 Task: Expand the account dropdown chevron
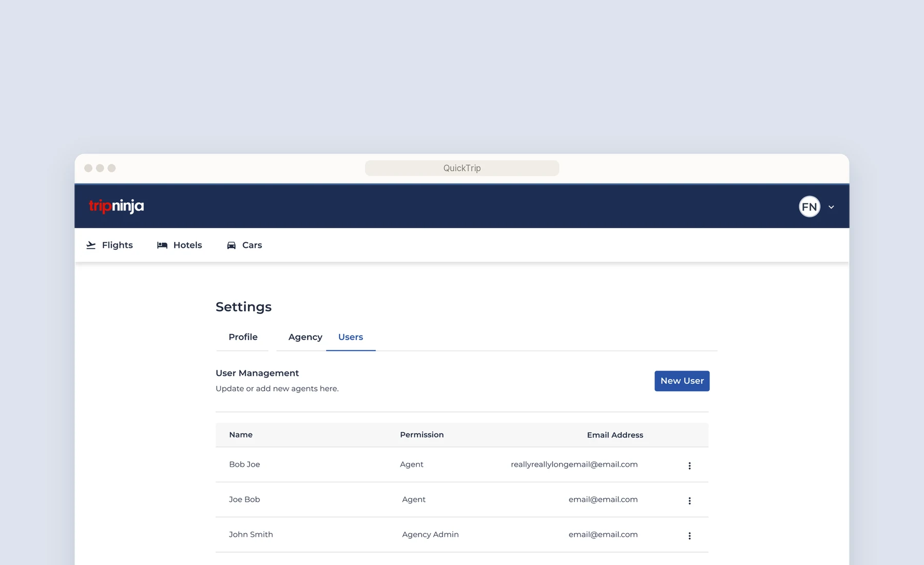pos(831,207)
